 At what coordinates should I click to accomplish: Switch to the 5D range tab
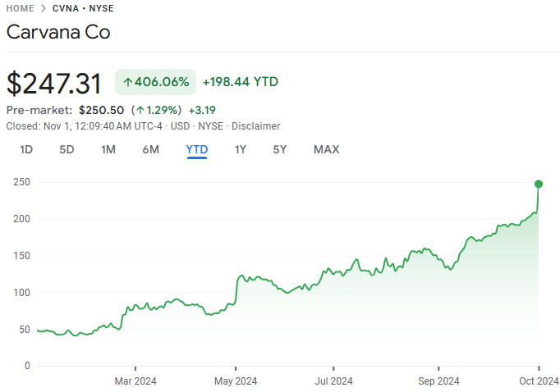pos(67,149)
